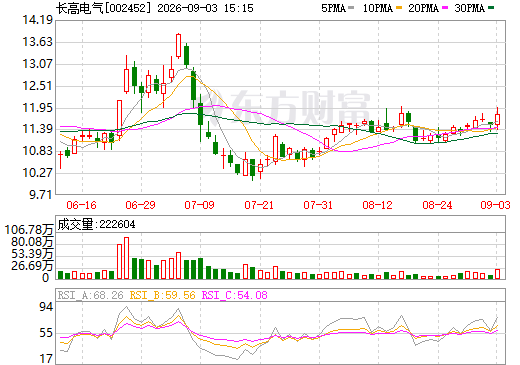Click the RSI_C:54.08 indicator label
The width and height of the screenshot is (520, 365).
point(235,295)
